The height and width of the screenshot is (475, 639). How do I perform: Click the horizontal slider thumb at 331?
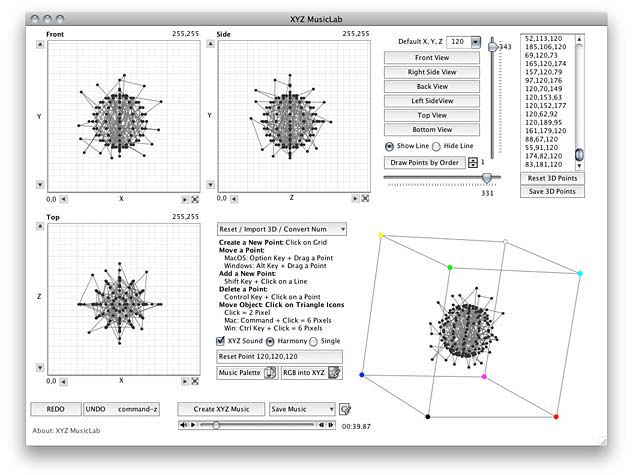tap(487, 178)
